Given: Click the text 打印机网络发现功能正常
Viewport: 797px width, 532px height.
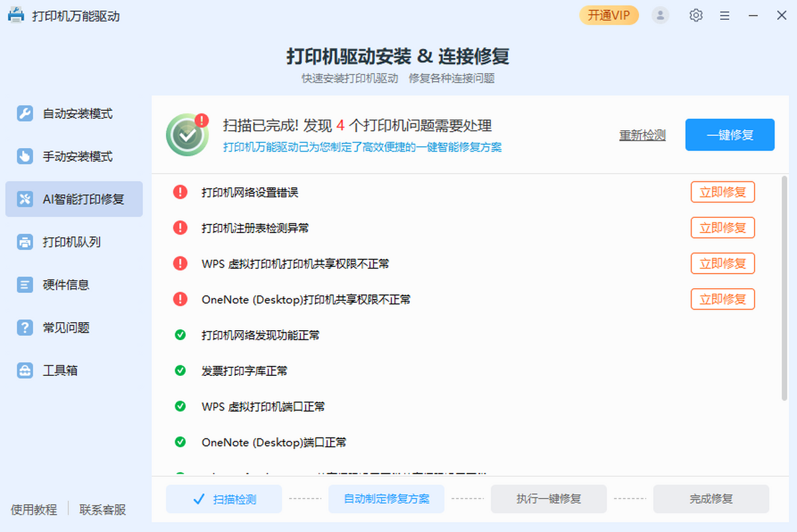Looking at the screenshot, I should tap(260, 335).
